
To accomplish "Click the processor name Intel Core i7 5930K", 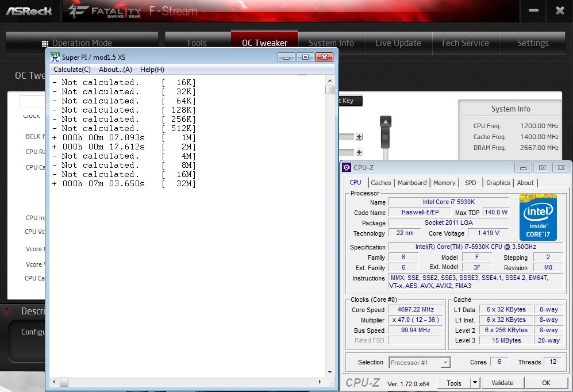I will pyautogui.click(x=448, y=202).
